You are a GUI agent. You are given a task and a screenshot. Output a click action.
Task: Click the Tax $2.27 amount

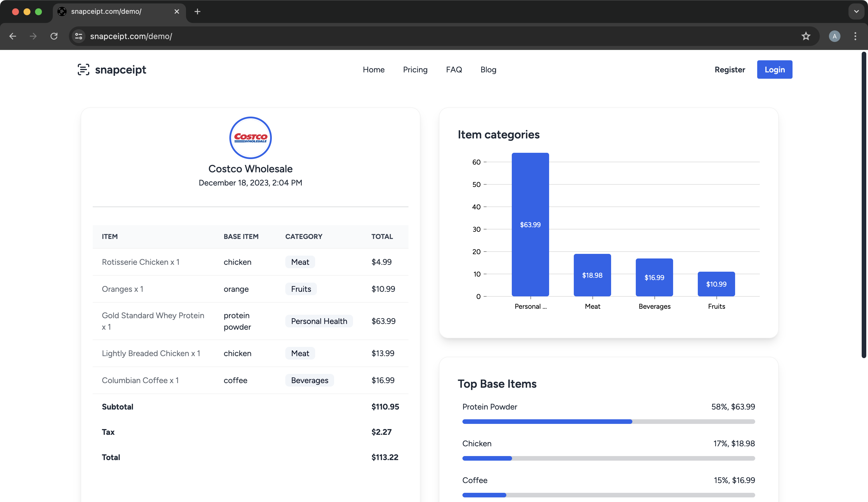[381, 432]
